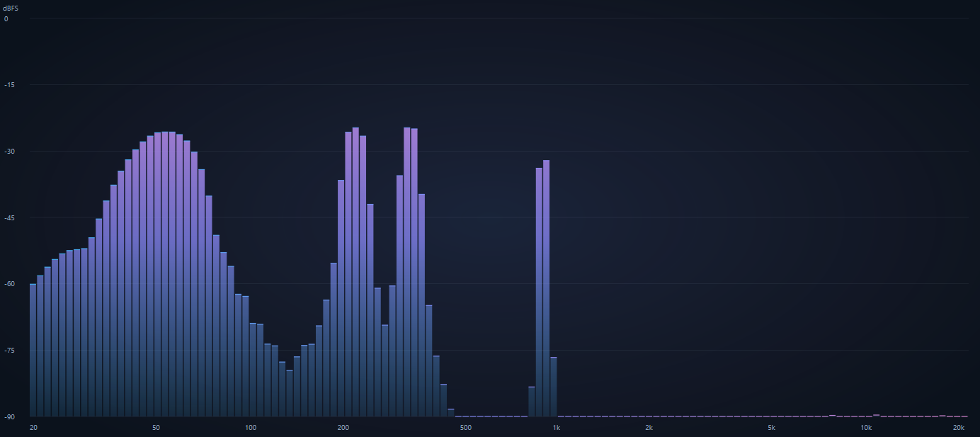
Task: Click the -45 level label
Action: [9, 217]
